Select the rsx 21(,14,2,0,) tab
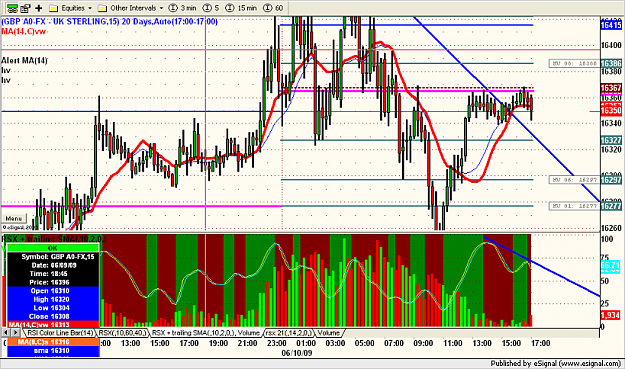Viewport: 625px width, 369px height. click(289, 333)
